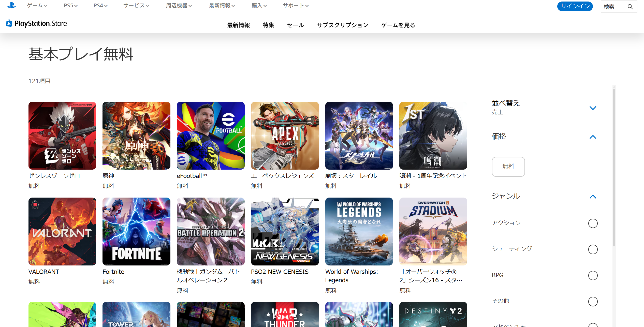Open the サービス dropdown menu

136,6
